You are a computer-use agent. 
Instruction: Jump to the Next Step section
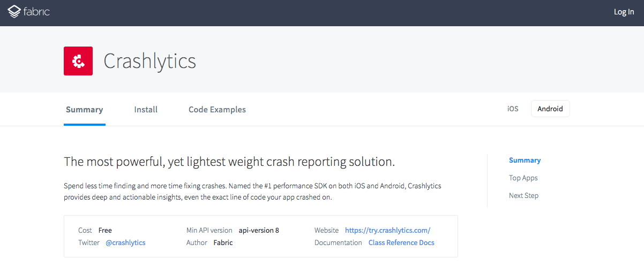tap(523, 195)
